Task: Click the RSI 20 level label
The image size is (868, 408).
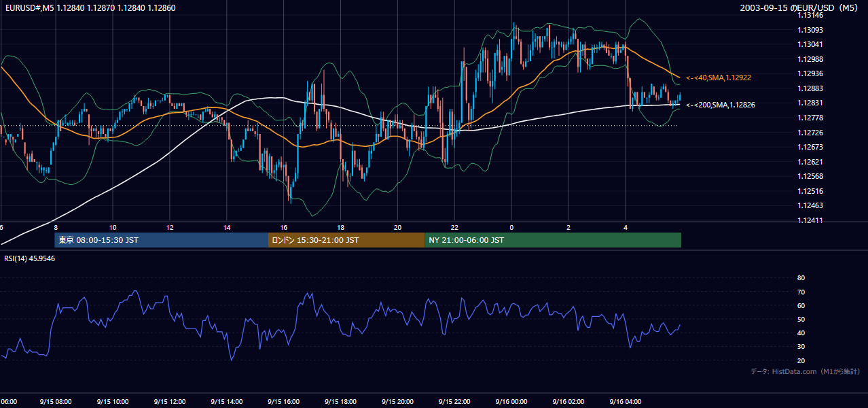Action: pyautogui.click(x=801, y=360)
